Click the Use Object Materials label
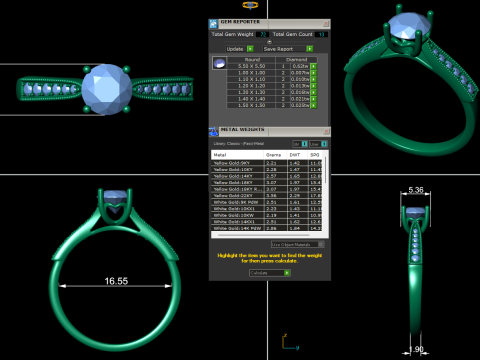This screenshot has width=480, height=360. point(291,244)
